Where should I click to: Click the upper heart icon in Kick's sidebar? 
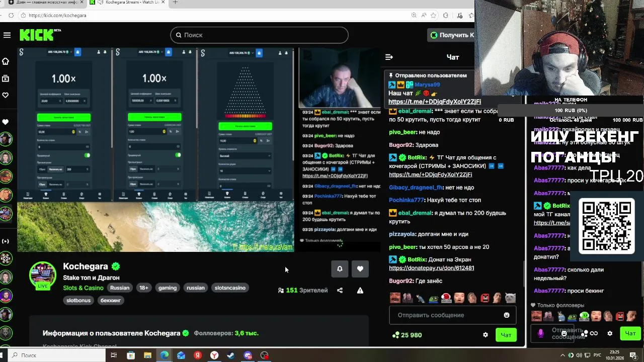pyautogui.click(x=6, y=95)
